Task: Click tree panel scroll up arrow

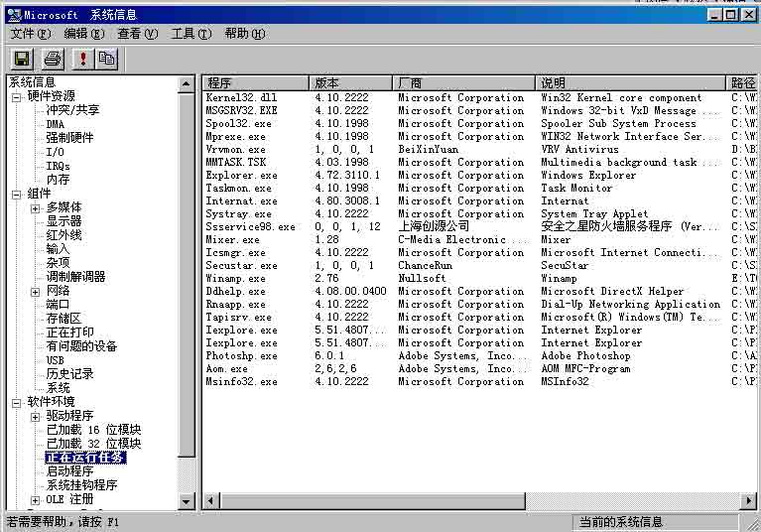Action: coord(187,84)
